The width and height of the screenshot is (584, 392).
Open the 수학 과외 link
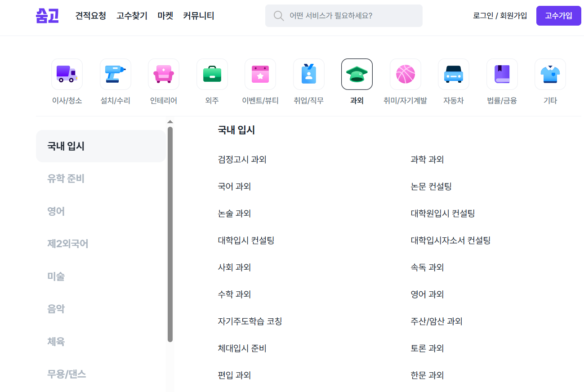pos(234,294)
